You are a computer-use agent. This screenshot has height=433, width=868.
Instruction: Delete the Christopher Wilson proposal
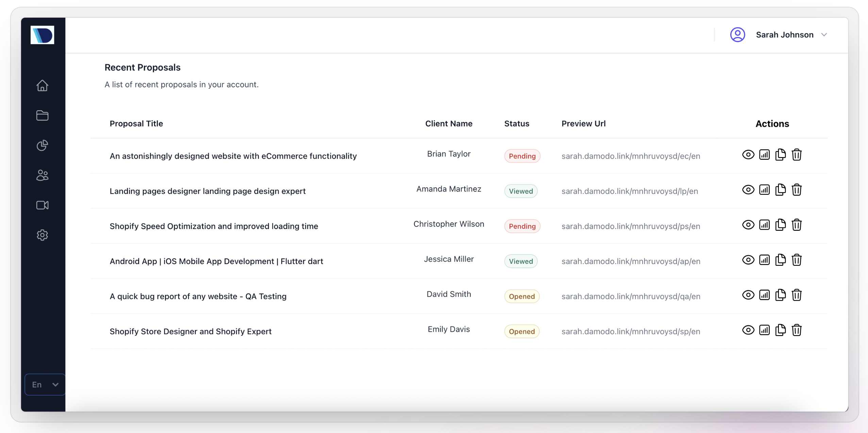(x=797, y=225)
